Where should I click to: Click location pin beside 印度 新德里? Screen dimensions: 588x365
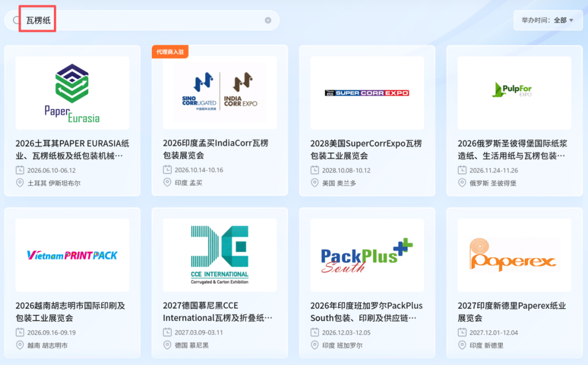coord(462,345)
